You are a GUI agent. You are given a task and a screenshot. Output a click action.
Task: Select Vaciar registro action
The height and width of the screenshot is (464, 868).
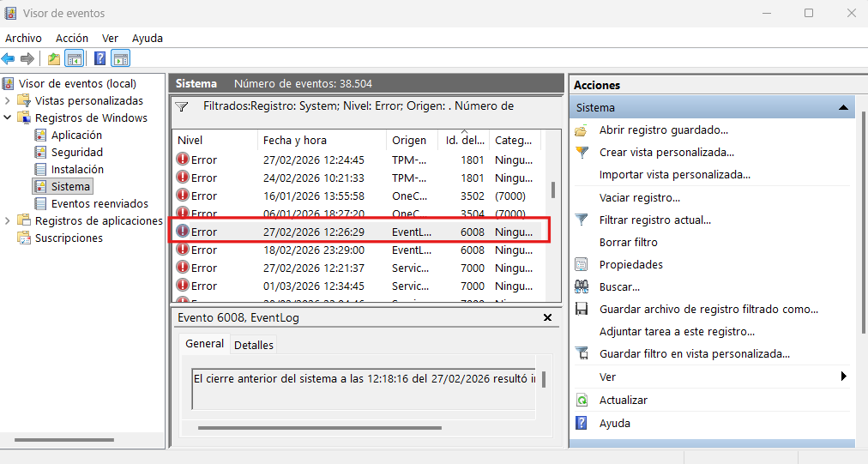coord(639,197)
